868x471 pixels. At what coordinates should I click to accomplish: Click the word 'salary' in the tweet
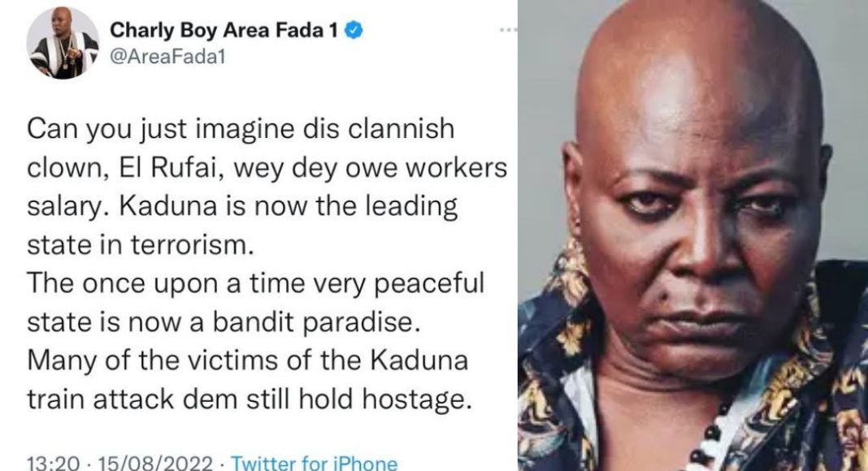pyautogui.click(x=69, y=208)
